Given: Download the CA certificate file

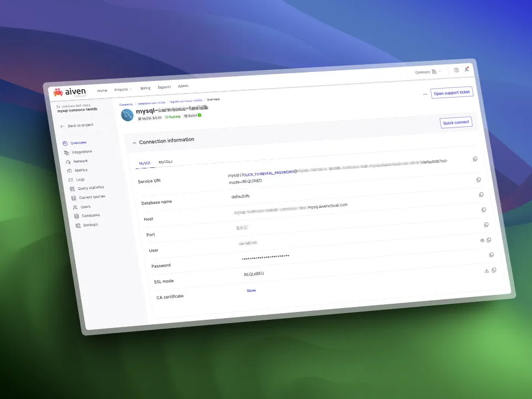Looking at the screenshot, I should [487, 270].
